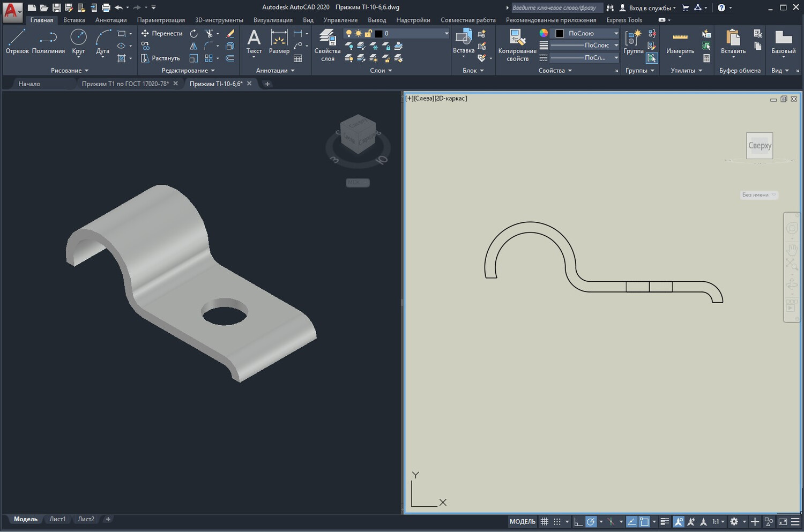Switch to the Аннотации ribbon tab

pos(111,20)
